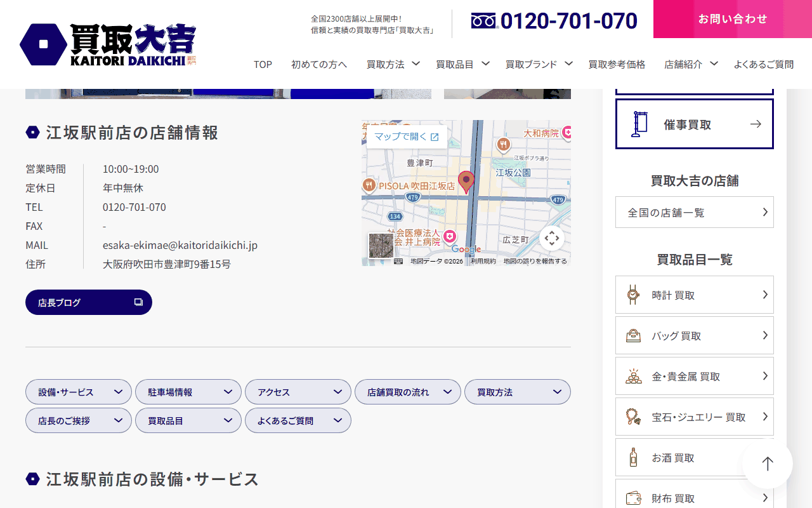Image resolution: width=812 pixels, height=508 pixels.
Task: Click the Kaitori Daikichi logo
Action: [108, 44]
